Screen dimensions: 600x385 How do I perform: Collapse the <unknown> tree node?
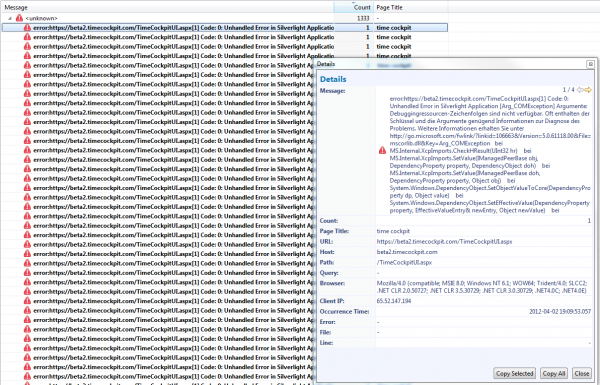click(x=10, y=18)
